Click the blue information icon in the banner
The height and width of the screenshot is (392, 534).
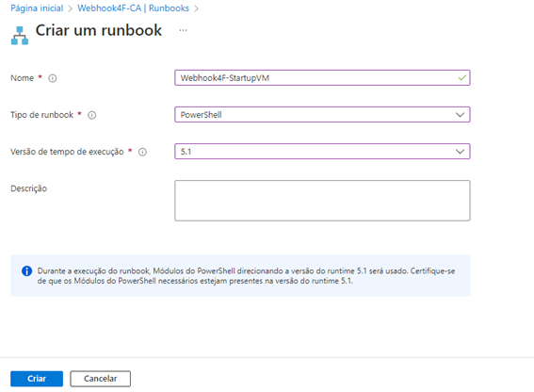(27, 271)
